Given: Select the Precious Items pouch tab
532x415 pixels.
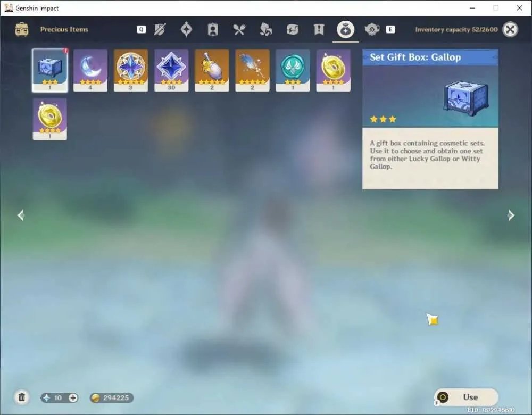Looking at the screenshot, I should (345, 29).
